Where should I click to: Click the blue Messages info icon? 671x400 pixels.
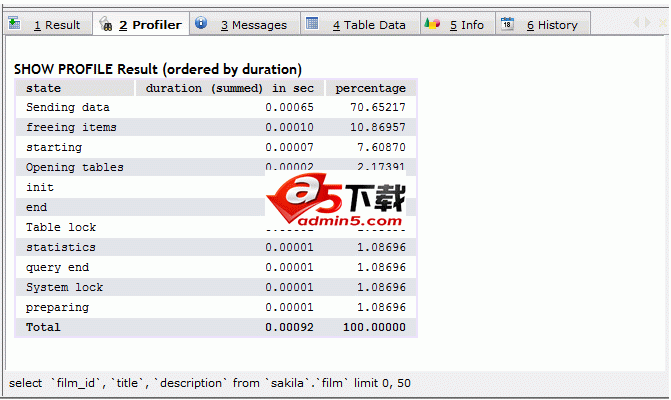click(201, 23)
